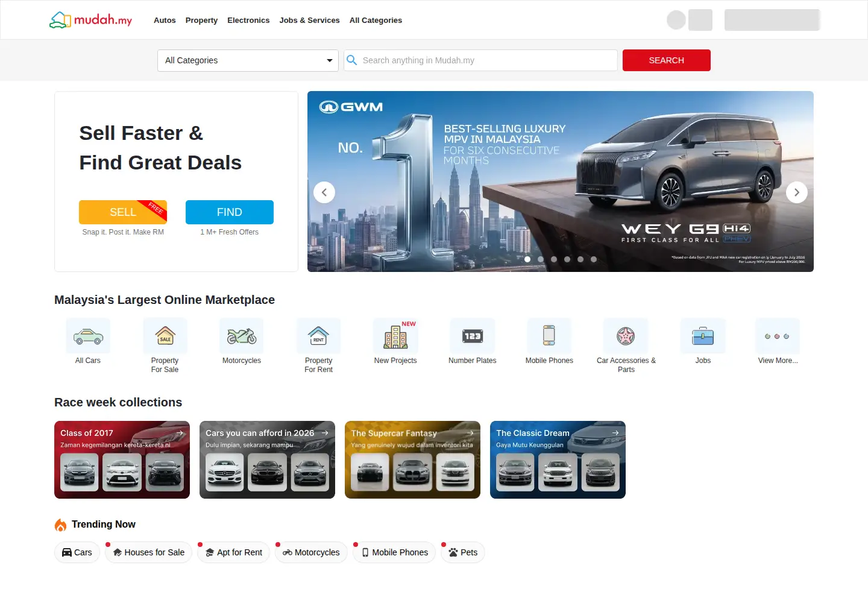Show the previous banner slide

pos(324,192)
